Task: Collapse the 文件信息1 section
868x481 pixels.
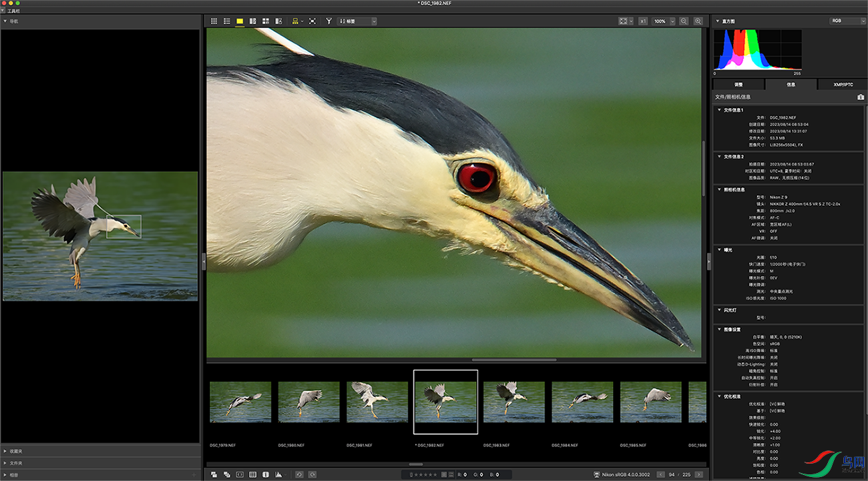Action: pyautogui.click(x=719, y=110)
